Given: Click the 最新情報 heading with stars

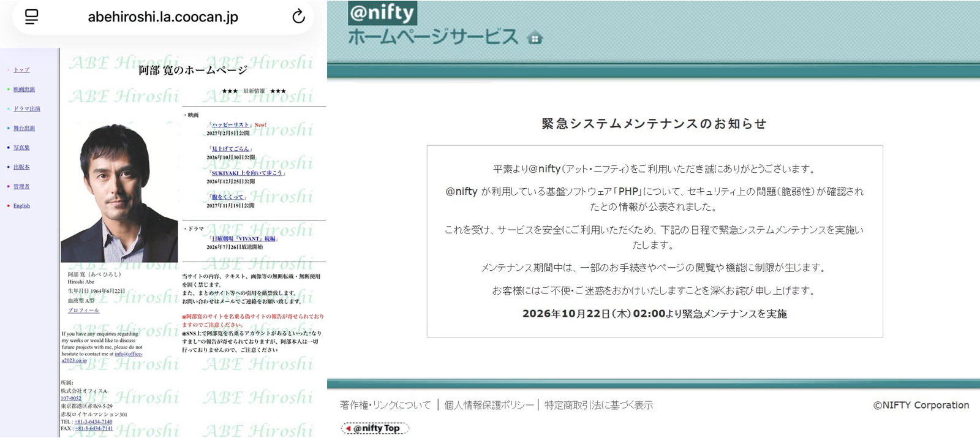Looking at the screenshot, I should click(254, 91).
